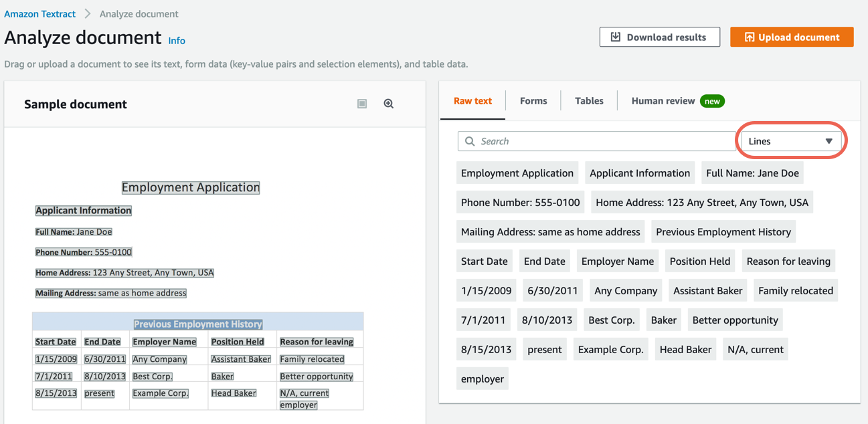Click the 'Employer Name' raw text chip
The image size is (868, 424).
pyautogui.click(x=618, y=261)
